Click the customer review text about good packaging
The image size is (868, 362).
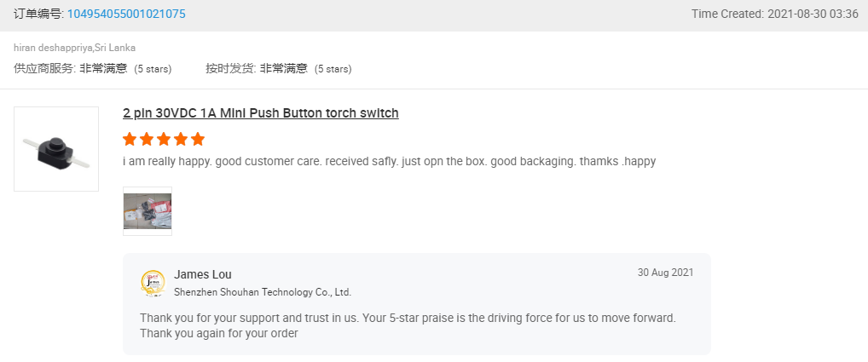click(x=389, y=162)
